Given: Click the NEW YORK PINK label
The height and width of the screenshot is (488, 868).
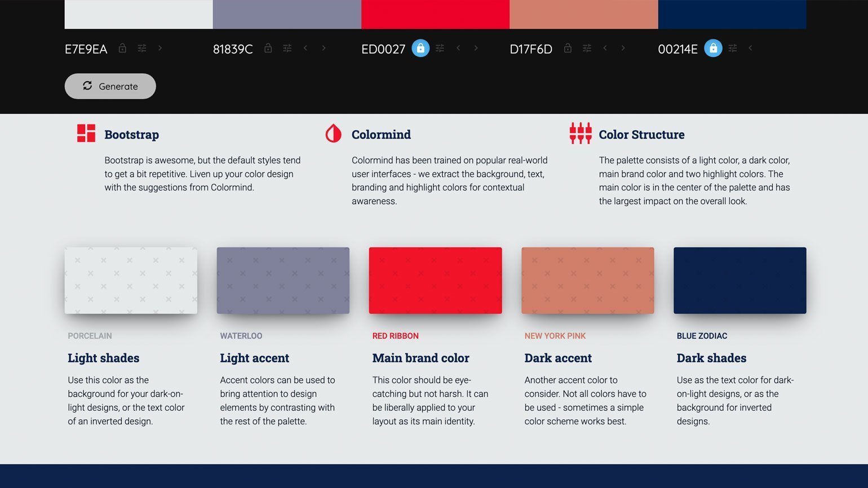Looking at the screenshot, I should point(555,336).
